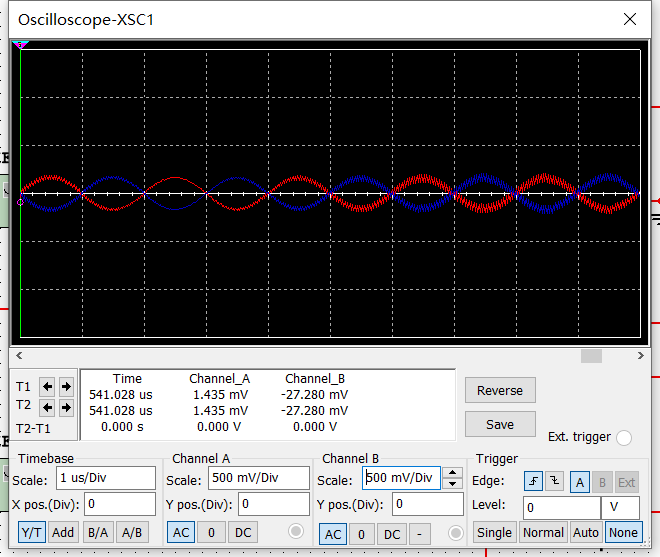
Task: Set Channel B coupling to AC
Action: click(x=333, y=534)
